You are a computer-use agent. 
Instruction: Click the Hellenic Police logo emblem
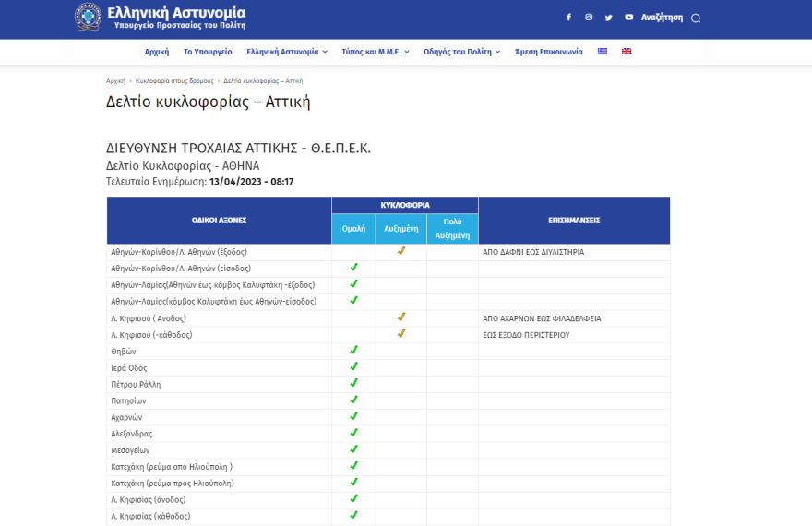88,17
